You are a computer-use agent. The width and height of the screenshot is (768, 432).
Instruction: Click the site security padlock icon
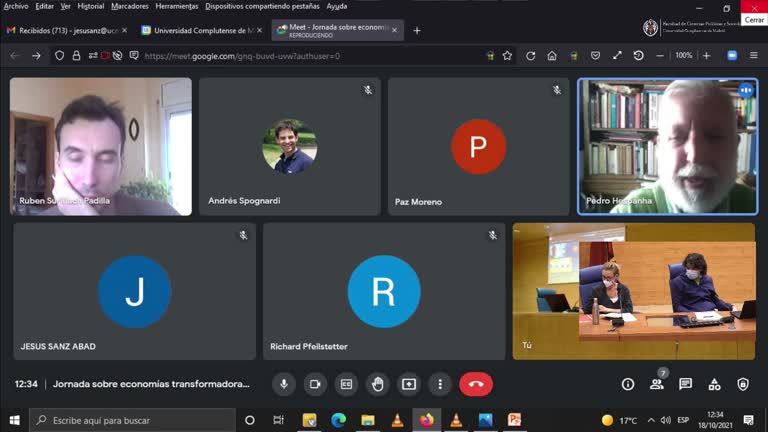[76, 56]
